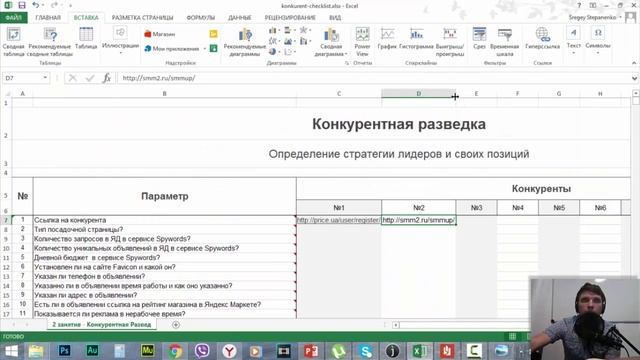Viewport: 640px width, 360px height.
Task: Insert Win/Loss sparkline (Выигрыш/проигрыш)
Action: coord(450,42)
